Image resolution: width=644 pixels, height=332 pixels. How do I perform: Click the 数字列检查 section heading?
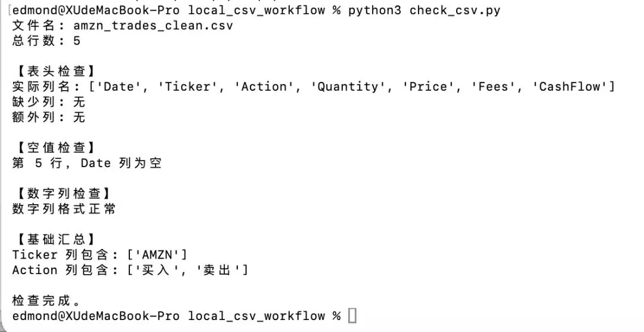point(63,193)
